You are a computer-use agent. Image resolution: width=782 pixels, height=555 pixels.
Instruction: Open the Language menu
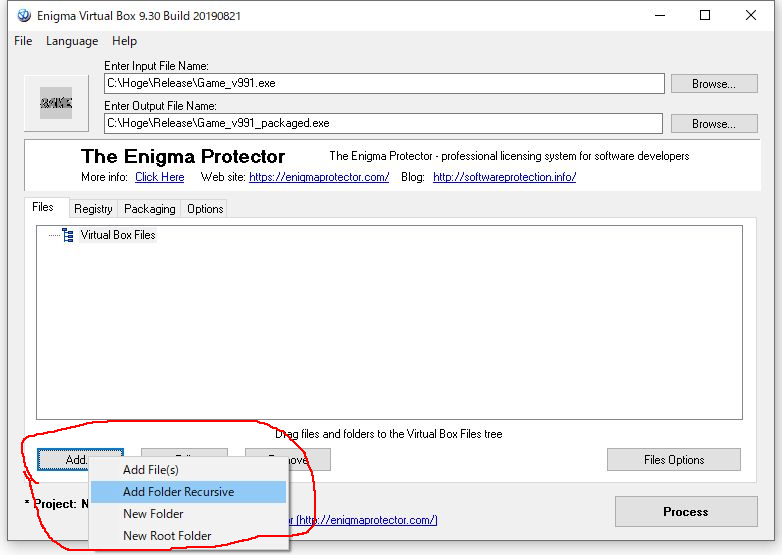tap(72, 41)
